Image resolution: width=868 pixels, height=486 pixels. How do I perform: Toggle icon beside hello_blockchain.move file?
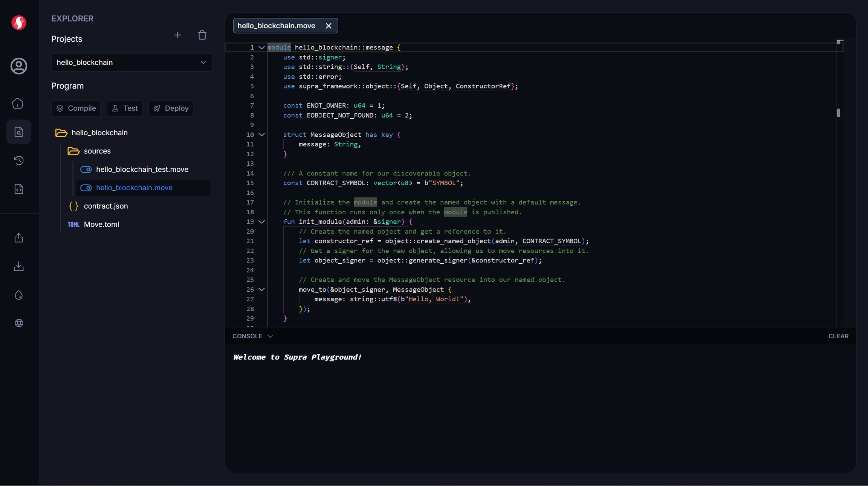(86, 188)
